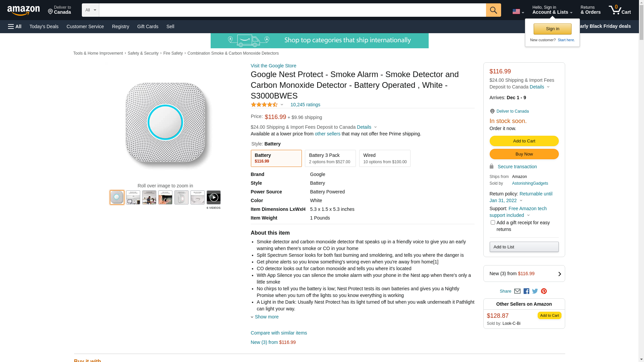Click the Amazon logo
This screenshot has width=644, height=362.
[x=23, y=10]
